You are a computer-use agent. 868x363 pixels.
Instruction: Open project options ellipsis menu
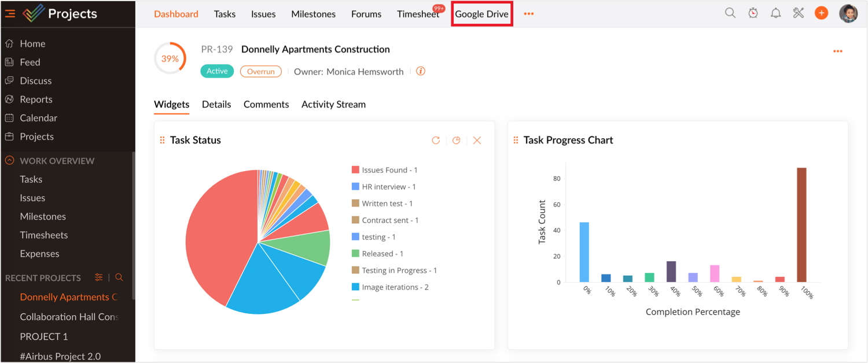click(837, 51)
